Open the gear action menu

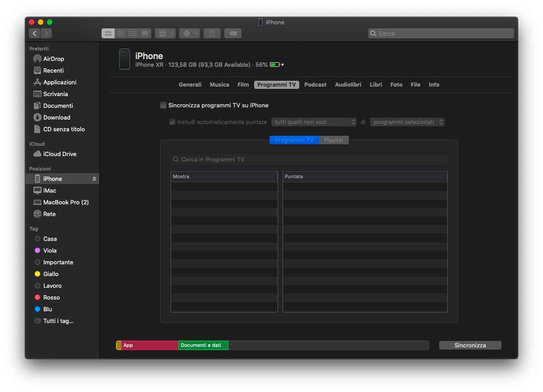(190, 33)
